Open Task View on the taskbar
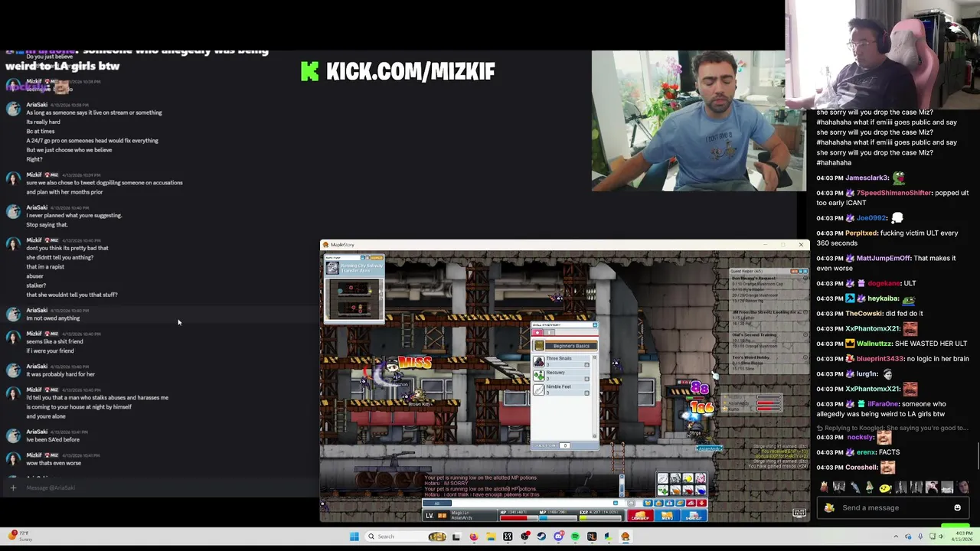Image resolution: width=980 pixels, height=551 pixels. [x=456, y=536]
